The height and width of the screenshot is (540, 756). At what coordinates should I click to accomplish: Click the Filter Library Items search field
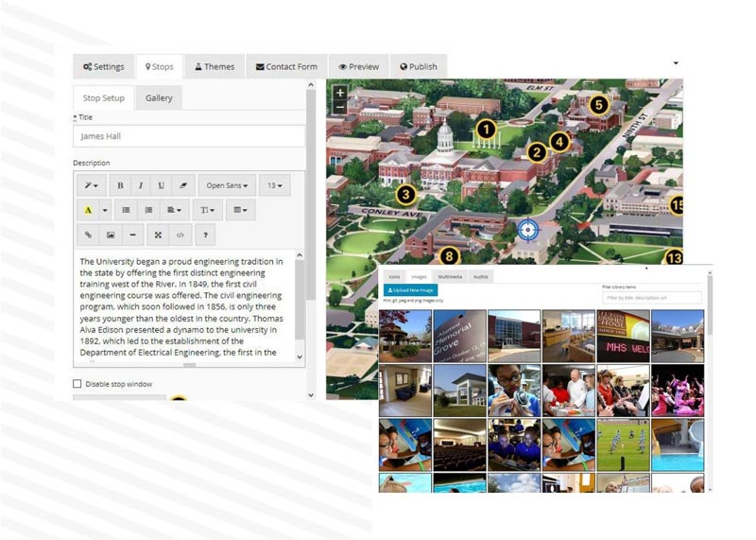pyautogui.click(x=652, y=298)
